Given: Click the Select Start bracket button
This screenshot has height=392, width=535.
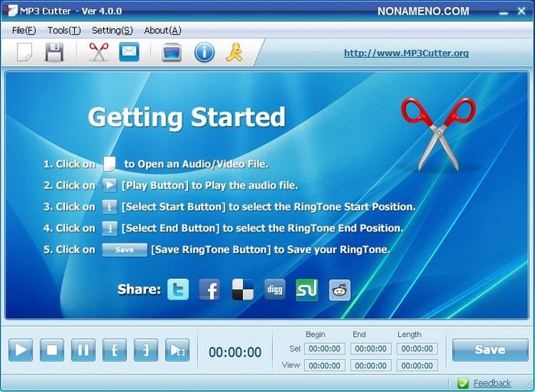Looking at the screenshot, I should (x=114, y=350).
